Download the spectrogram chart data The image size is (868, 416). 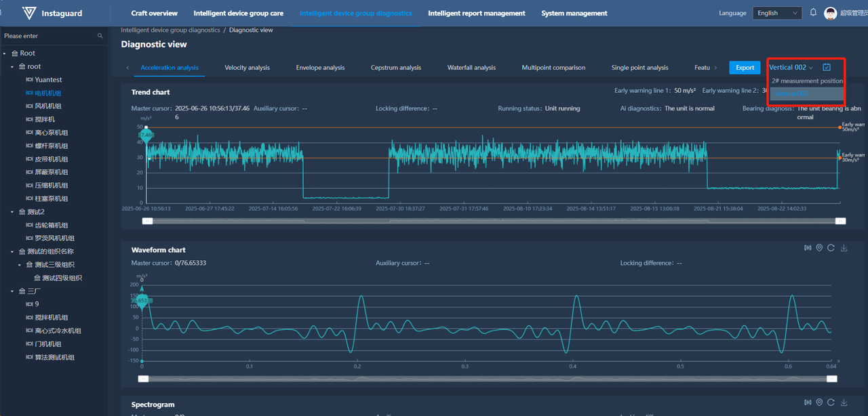844,403
